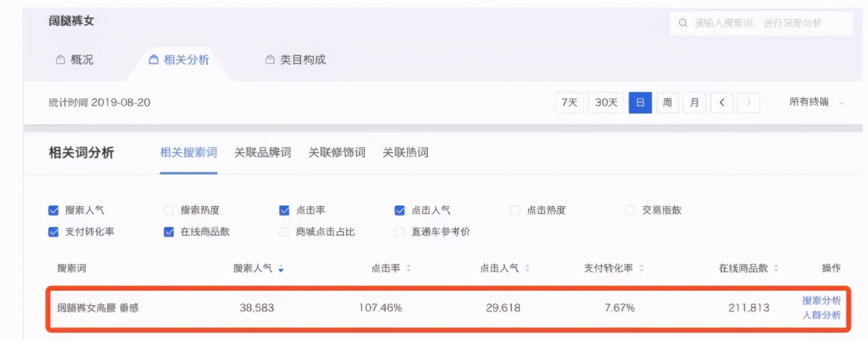868x341 pixels.
Task: Click the 相关词分析 section heading
Action: click(81, 153)
